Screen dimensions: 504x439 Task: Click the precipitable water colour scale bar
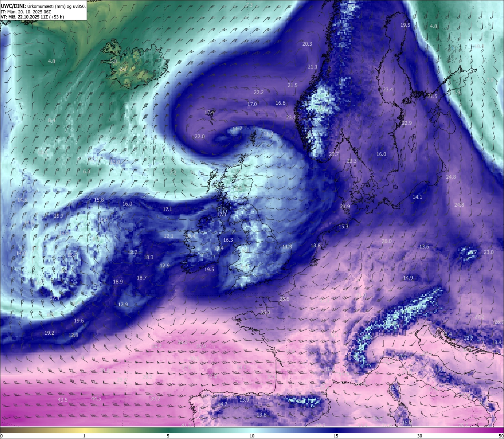coord(252,430)
